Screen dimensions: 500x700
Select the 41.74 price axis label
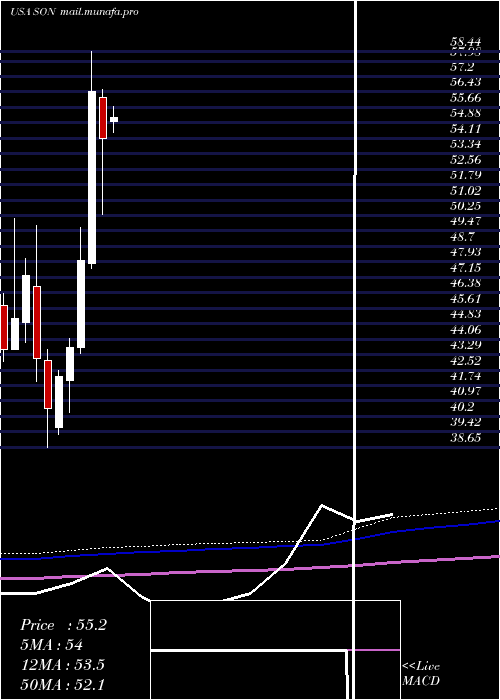[466, 376]
